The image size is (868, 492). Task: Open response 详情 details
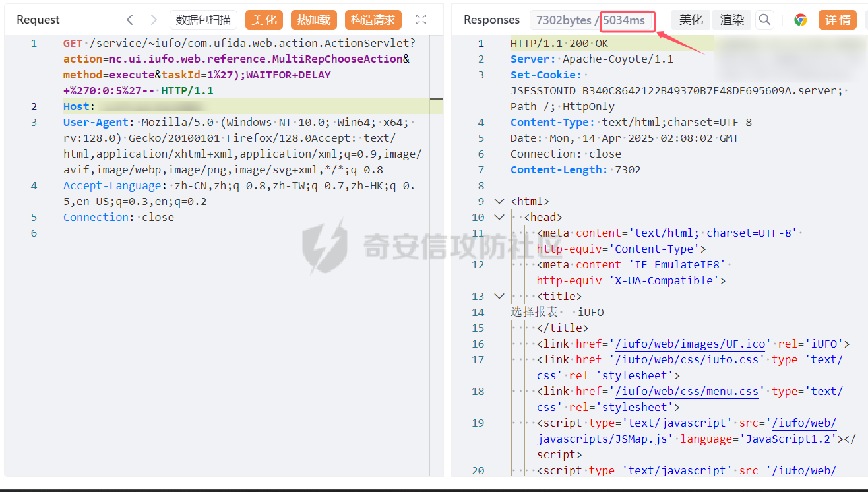click(x=838, y=20)
